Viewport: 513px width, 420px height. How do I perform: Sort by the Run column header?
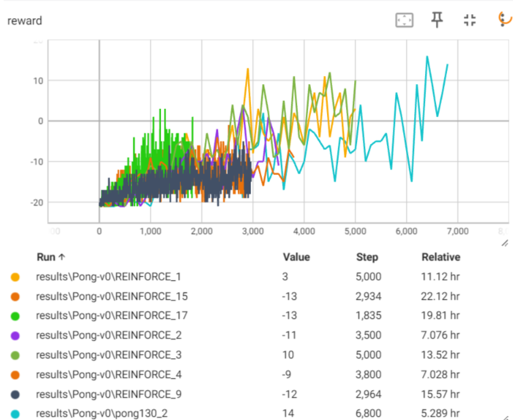click(x=46, y=257)
